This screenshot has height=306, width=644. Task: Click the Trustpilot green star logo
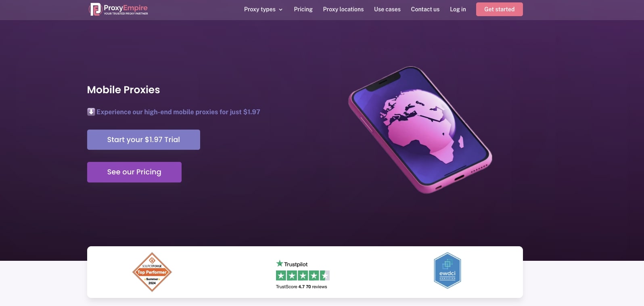click(280, 264)
